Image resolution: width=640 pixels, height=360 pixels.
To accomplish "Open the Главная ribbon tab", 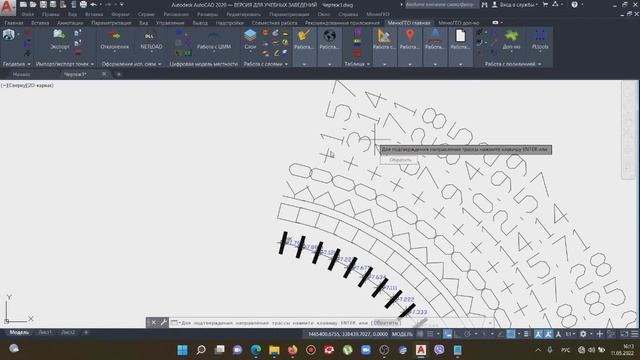I will pyautogui.click(x=14, y=23).
